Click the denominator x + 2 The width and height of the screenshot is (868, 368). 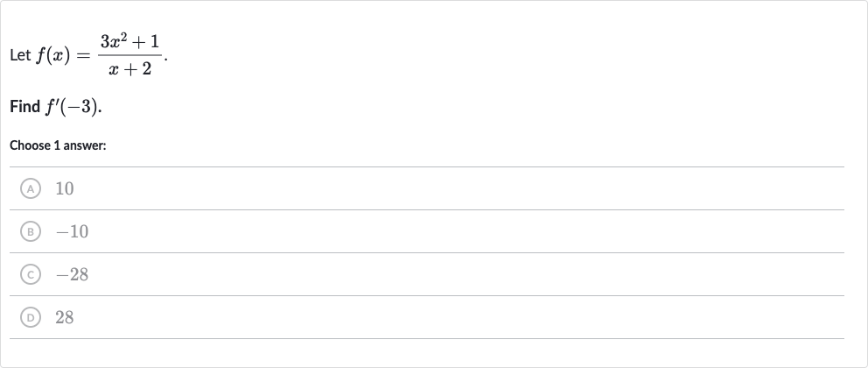point(130,68)
